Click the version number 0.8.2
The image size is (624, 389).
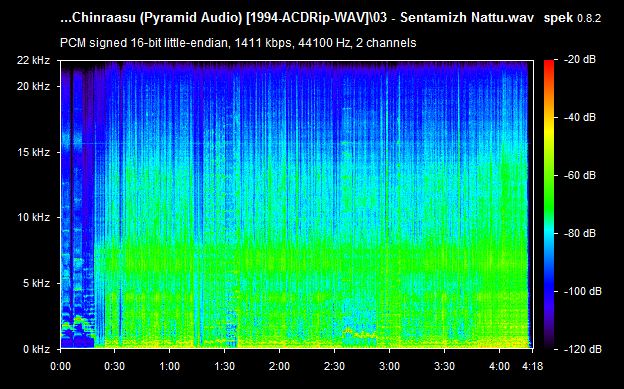(x=589, y=19)
